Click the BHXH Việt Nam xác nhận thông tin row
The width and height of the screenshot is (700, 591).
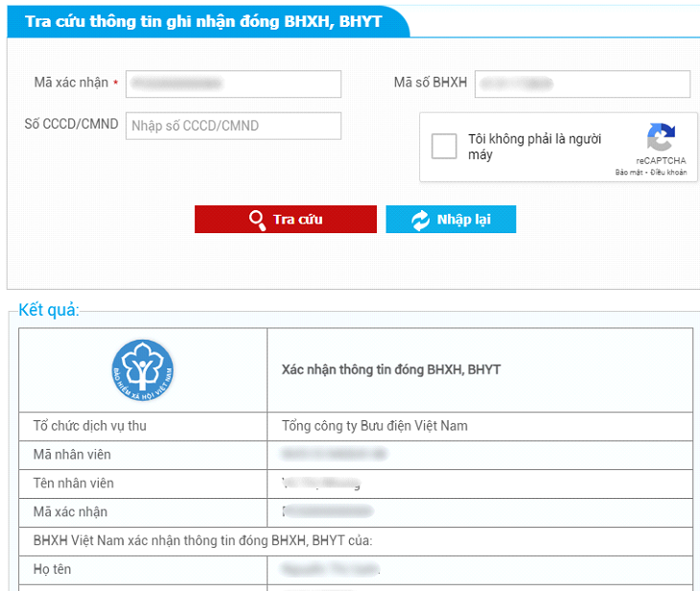click(x=356, y=541)
